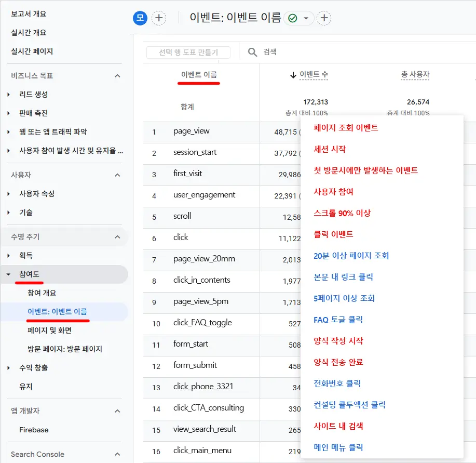
Task: Click page_view_20mm event name
Action: [x=204, y=259]
